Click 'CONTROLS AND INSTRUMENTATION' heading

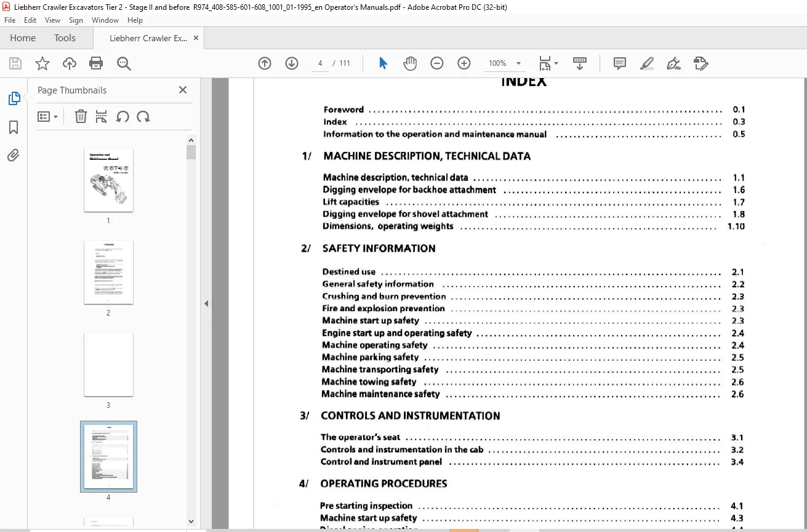pos(410,416)
